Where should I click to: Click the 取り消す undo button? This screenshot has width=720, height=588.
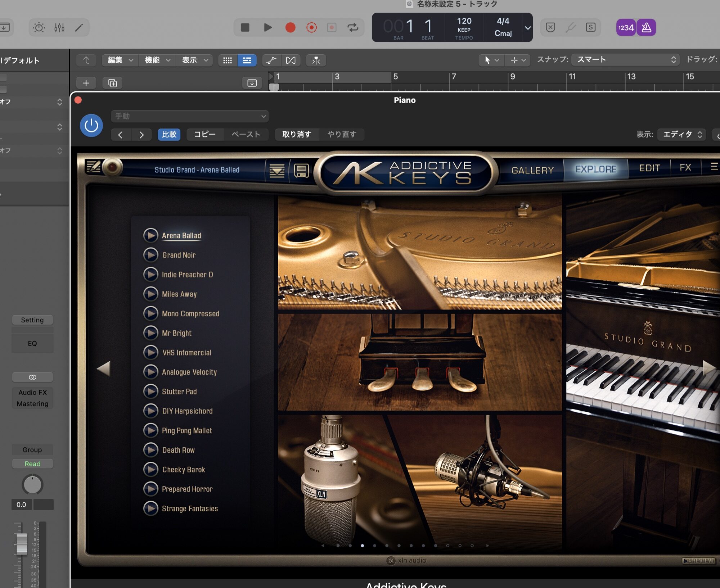click(297, 134)
